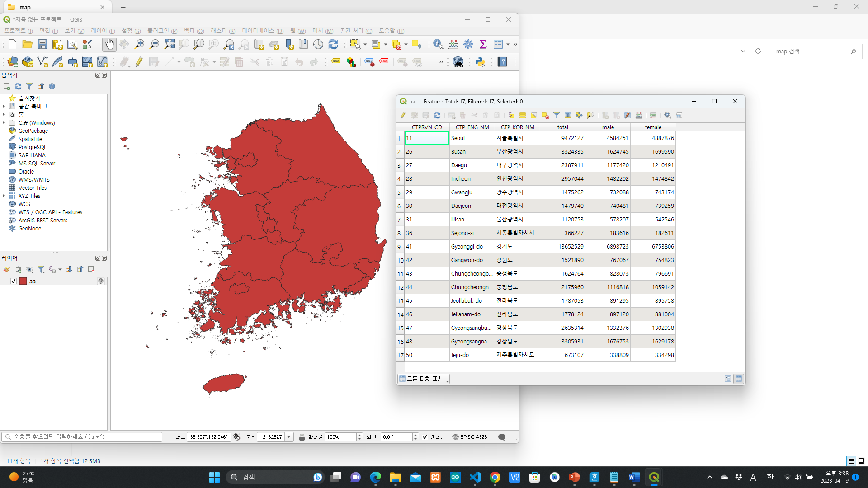
Task: Click the red aa layer color swatch
Action: tap(23, 281)
